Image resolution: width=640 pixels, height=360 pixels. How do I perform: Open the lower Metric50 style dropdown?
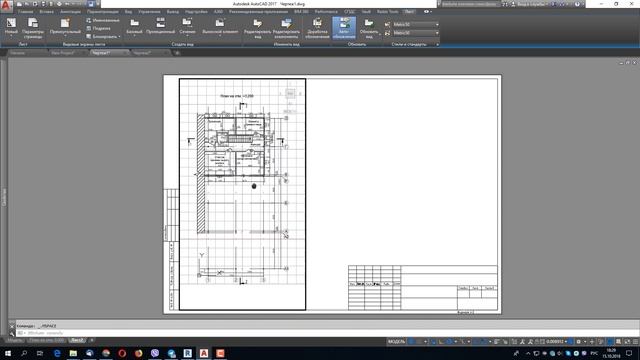[x=416, y=33]
